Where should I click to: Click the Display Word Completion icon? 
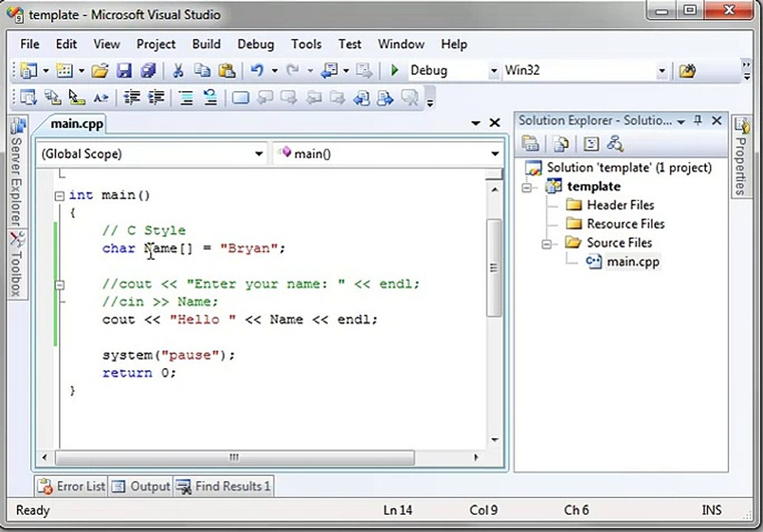coord(101,98)
